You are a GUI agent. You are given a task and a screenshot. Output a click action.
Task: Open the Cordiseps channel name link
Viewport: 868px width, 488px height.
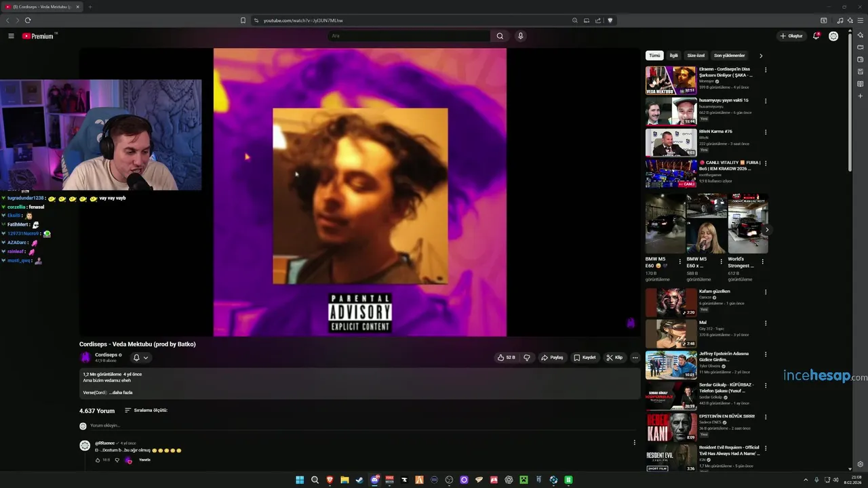pyautogui.click(x=106, y=354)
